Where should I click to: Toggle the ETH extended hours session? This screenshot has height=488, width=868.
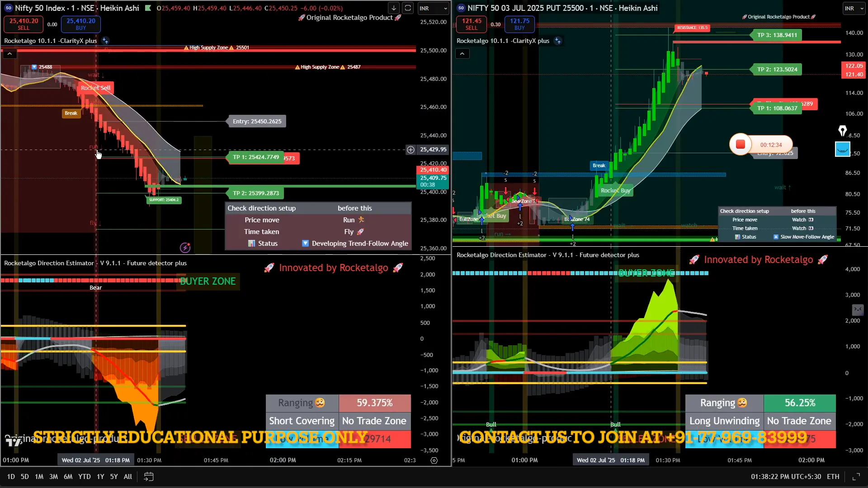pyautogui.click(x=833, y=477)
